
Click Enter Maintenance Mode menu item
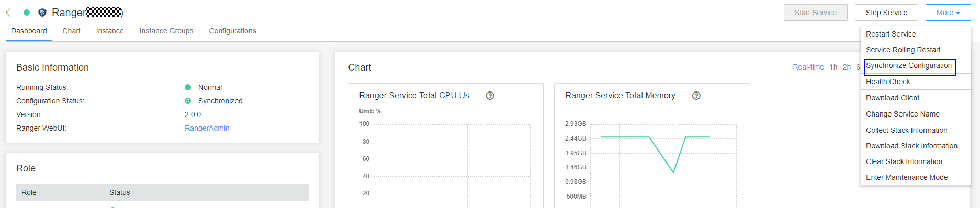tap(907, 177)
